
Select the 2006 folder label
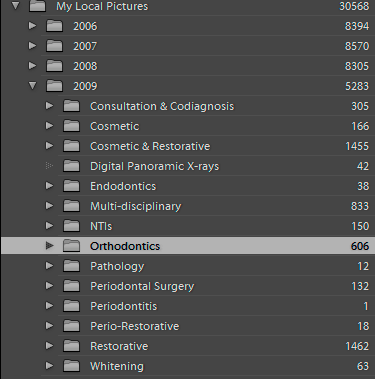[85, 26]
